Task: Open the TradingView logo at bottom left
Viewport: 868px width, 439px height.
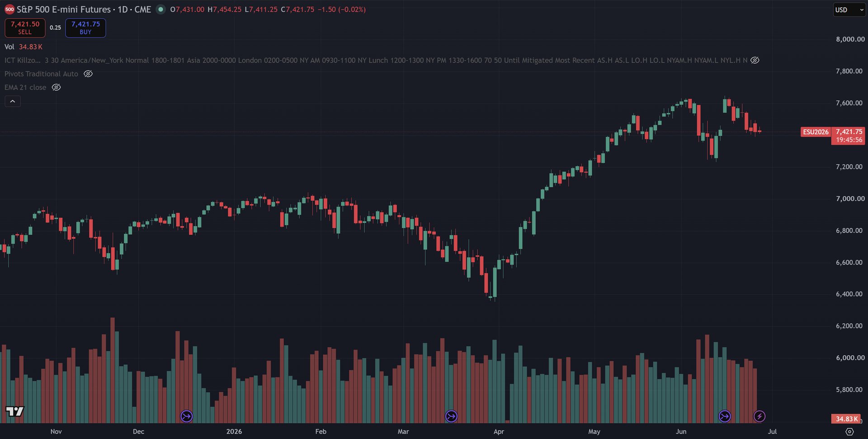Action: pyautogui.click(x=14, y=411)
